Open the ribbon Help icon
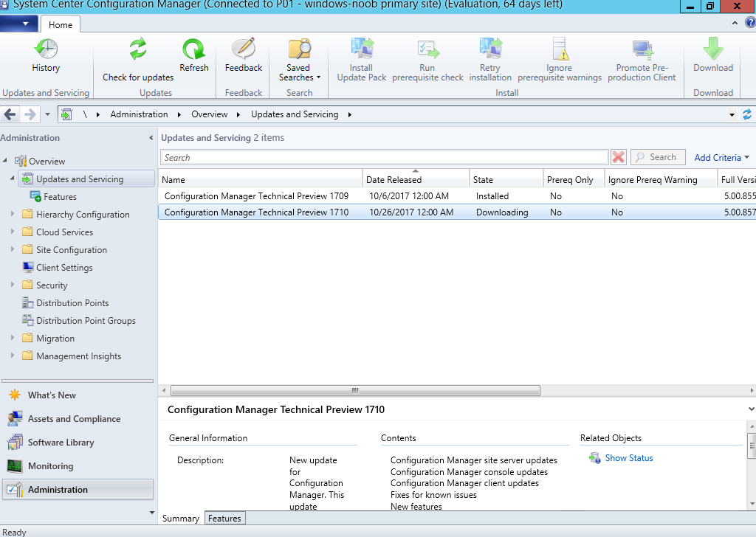 (x=750, y=23)
